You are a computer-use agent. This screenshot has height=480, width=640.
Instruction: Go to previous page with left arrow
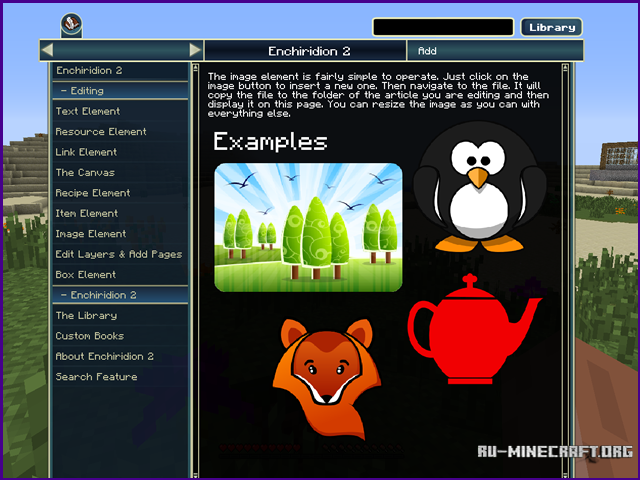point(48,50)
